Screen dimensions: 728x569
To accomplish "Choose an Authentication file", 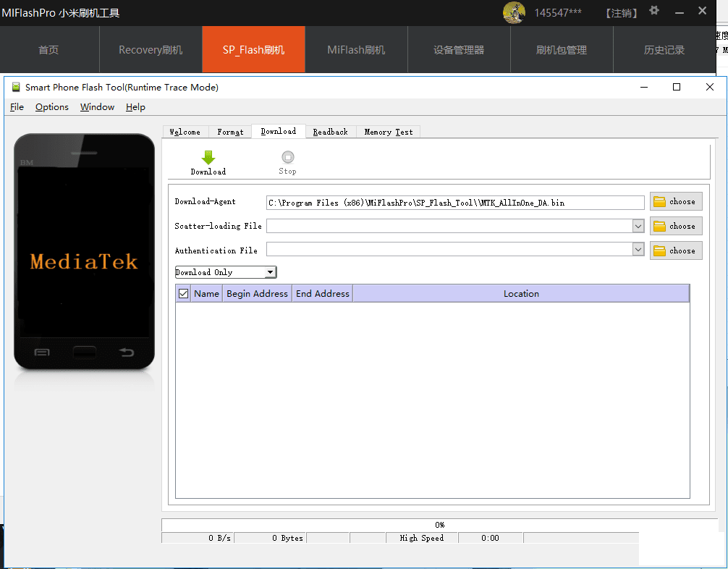I will point(676,250).
